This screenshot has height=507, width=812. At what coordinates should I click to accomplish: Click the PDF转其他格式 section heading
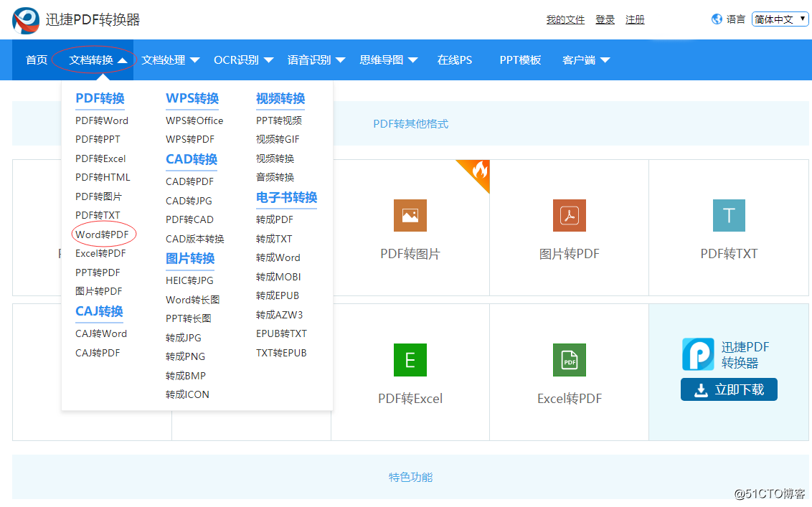click(410, 124)
